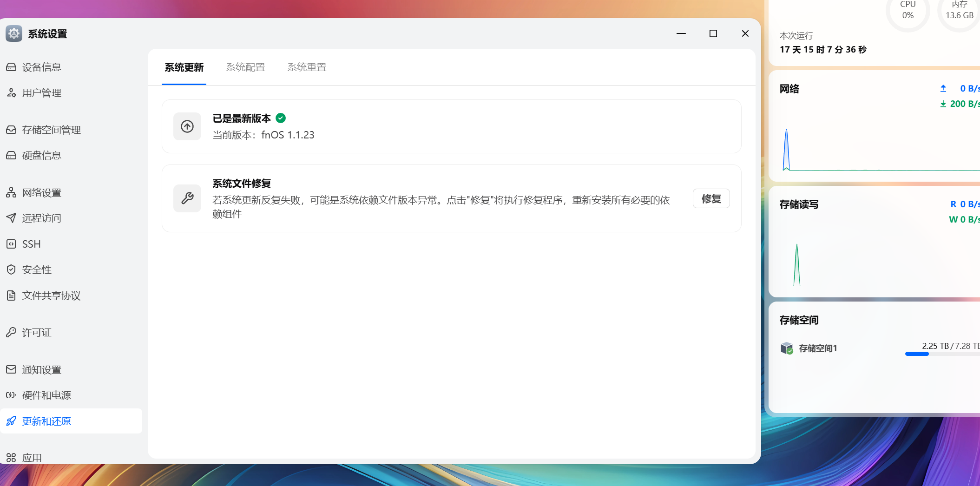Open 通知设置 in the sidebar
The width and height of the screenshot is (980, 486).
click(71, 370)
